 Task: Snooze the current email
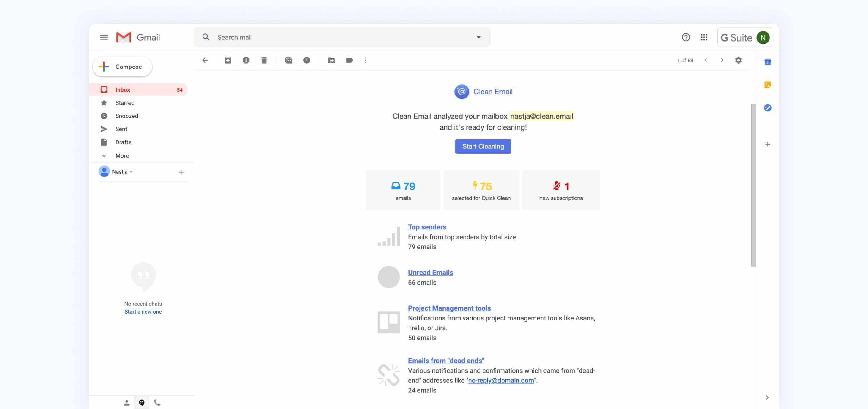307,60
